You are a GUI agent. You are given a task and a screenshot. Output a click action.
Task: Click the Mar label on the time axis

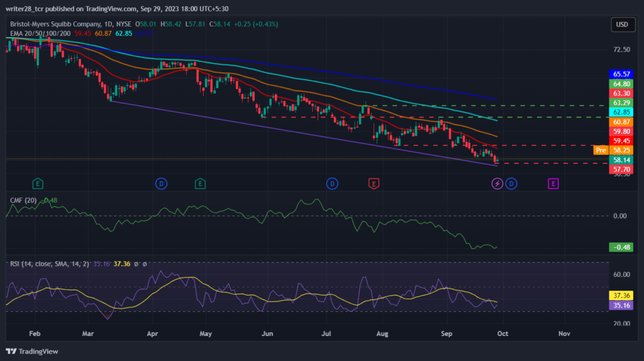(x=88, y=333)
